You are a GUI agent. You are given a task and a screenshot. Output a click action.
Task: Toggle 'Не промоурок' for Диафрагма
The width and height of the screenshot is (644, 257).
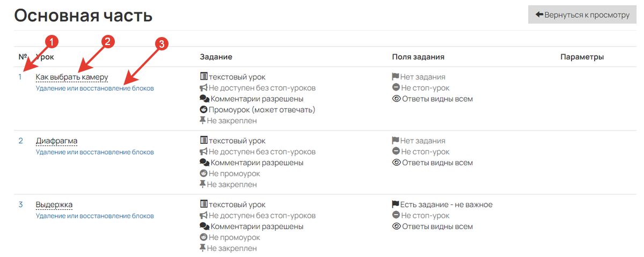tap(235, 173)
